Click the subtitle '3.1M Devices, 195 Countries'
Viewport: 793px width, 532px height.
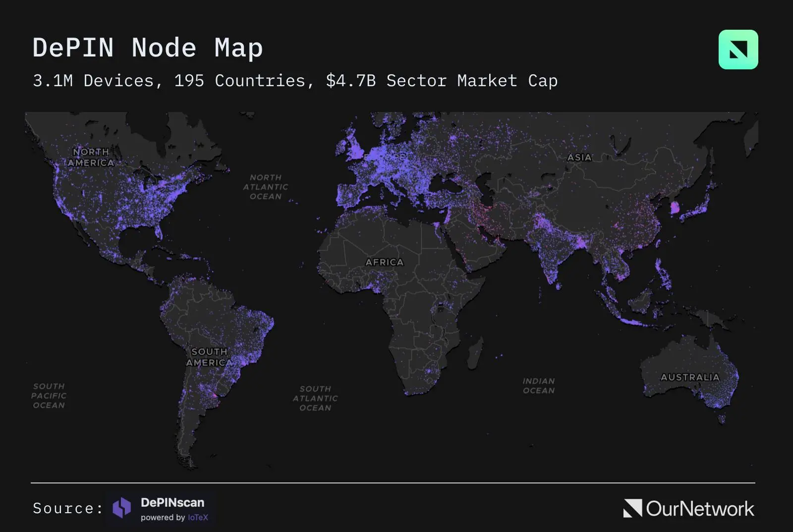click(x=169, y=81)
